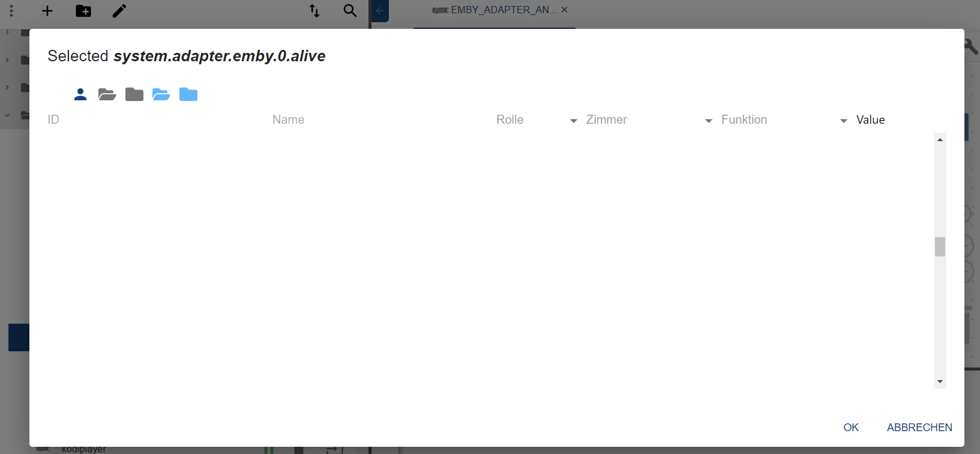Screen dimensions: 980x454
Task: Click the add new script plus icon
Action: tap(47, 11)
